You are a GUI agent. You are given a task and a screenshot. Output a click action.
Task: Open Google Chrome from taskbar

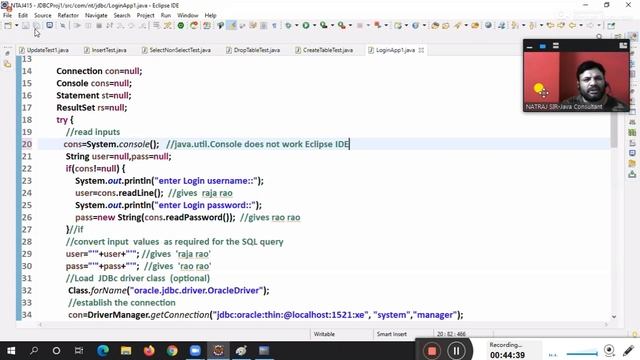[x=172, y=351]
